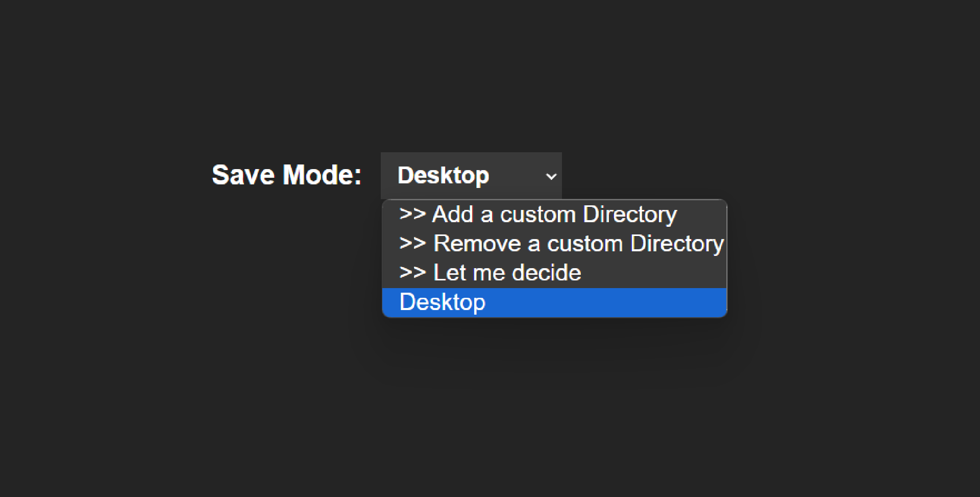980x497 pixels.
Task: Click the "Save Mode:" label
Action: 286,175
